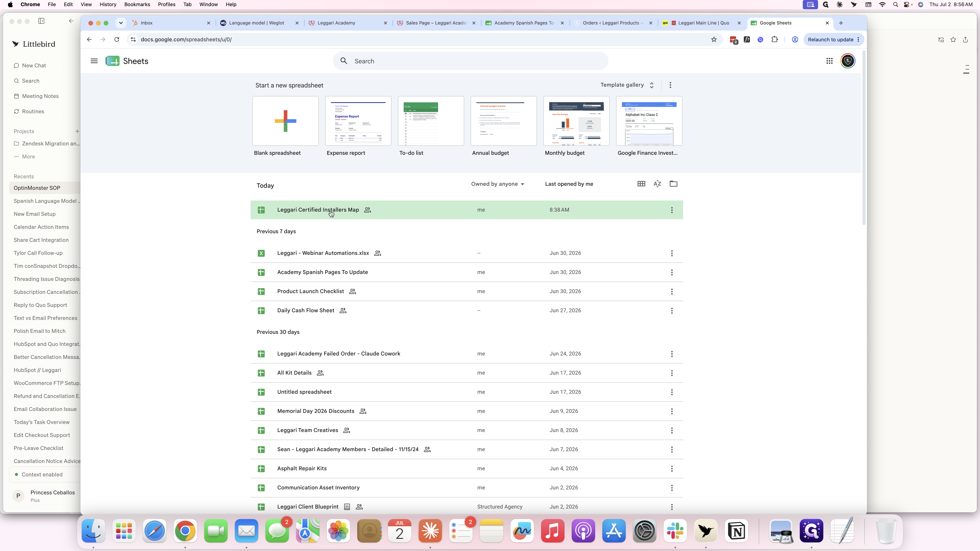Open sort options AZ icon
Screen dimensions: 980x551
coord(657,184)
